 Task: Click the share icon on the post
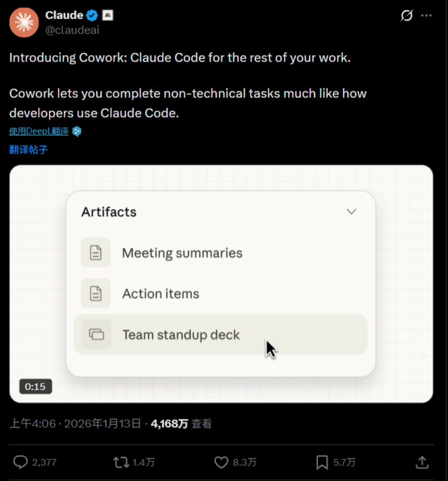pos(422,462)
